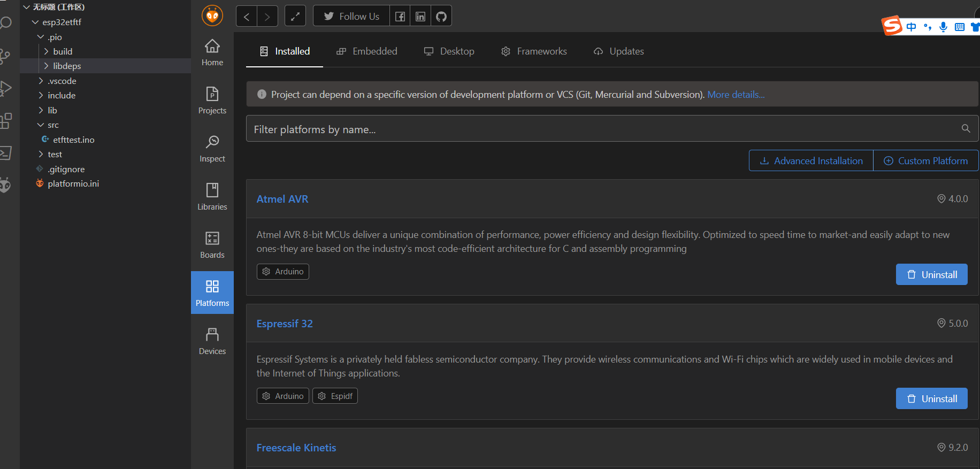Expand the libdeps folder
980x469 pixels.
tap(67, 66)
